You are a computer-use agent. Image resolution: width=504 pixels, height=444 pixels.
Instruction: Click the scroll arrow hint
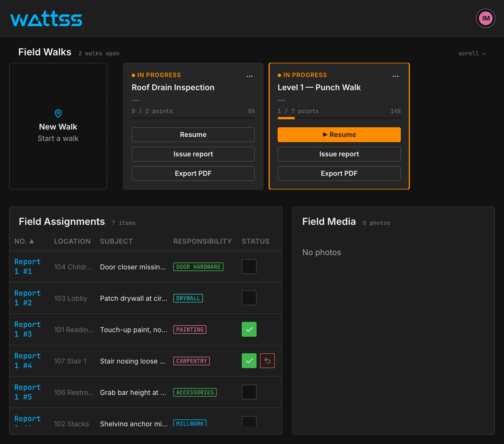click(472, 53)
